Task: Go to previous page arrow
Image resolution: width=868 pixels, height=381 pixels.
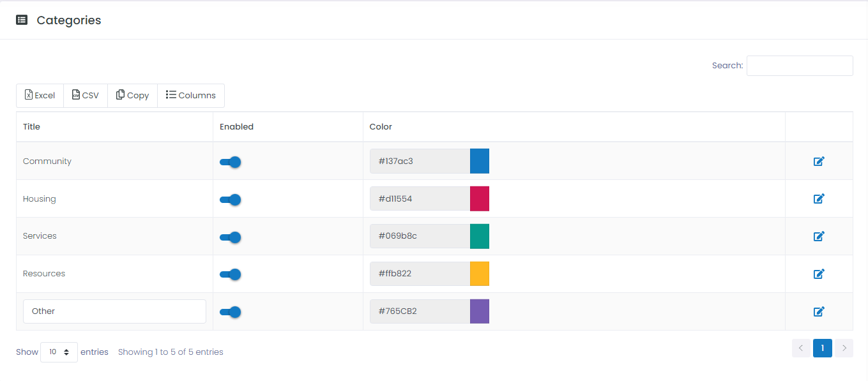Action: click(x=801, y=348)
